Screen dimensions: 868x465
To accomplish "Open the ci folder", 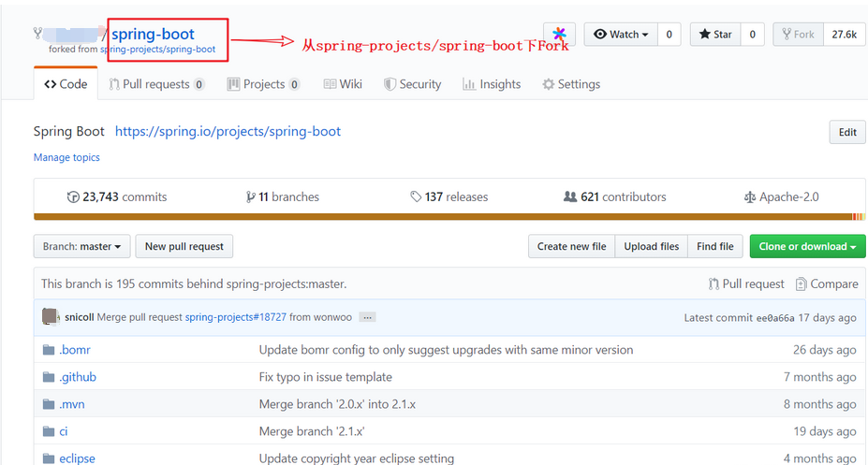I will tap(64, 431).
